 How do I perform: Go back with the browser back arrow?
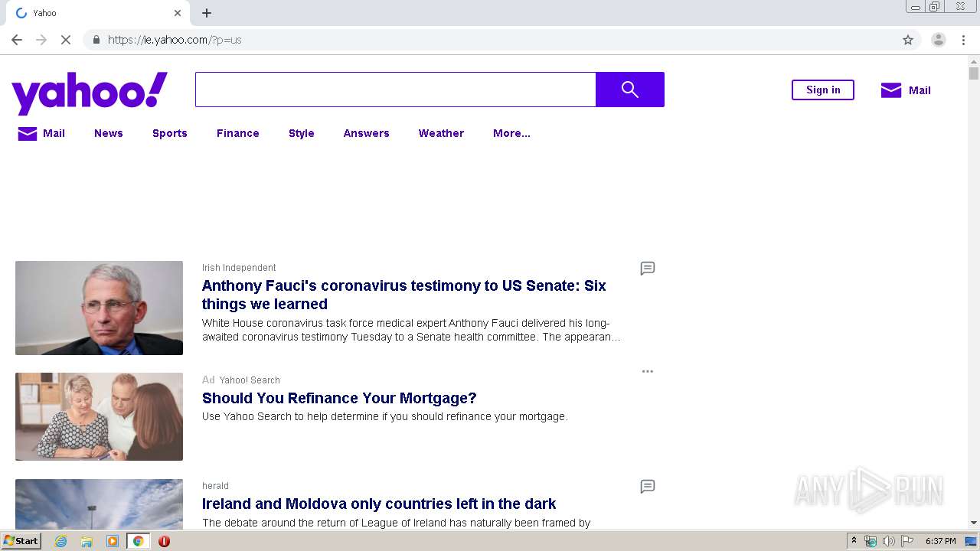pyautogui.click(x=17, y=40)
